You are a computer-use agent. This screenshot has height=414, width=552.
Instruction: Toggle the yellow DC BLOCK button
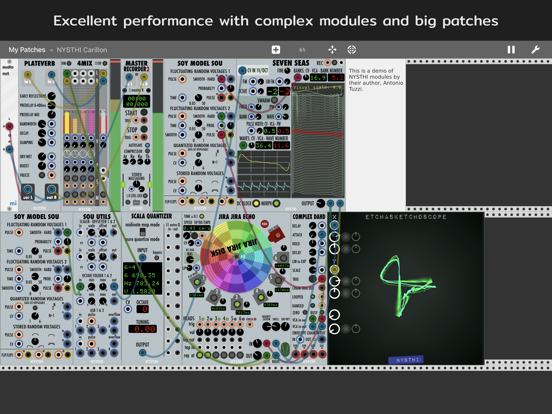point(256,203)
